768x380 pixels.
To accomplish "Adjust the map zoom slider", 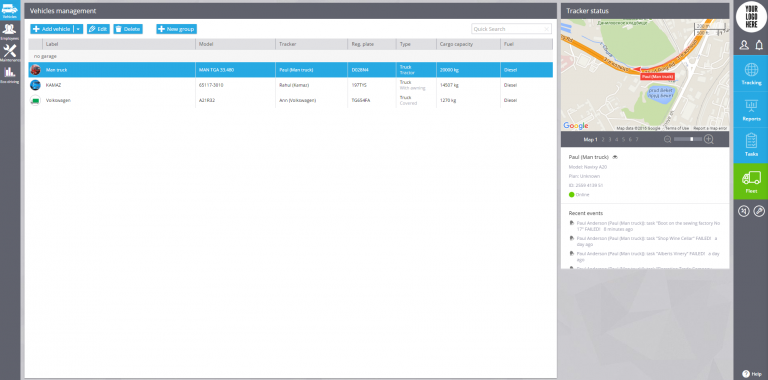I will [688, 140].
